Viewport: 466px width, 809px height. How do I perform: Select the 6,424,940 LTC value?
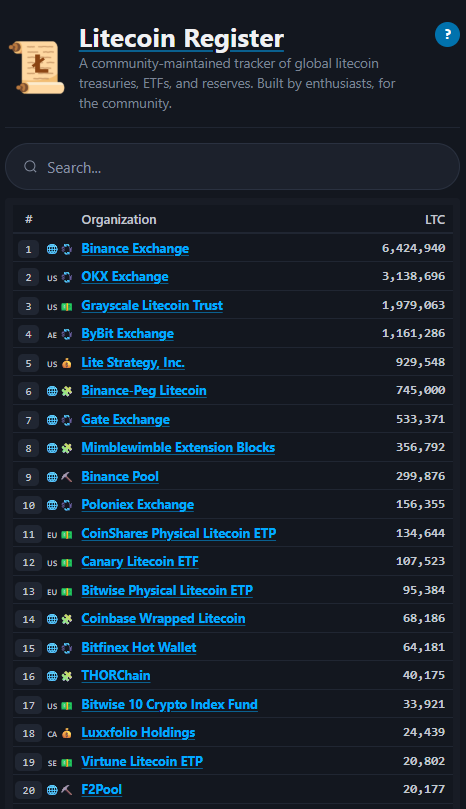pos(413,248)
